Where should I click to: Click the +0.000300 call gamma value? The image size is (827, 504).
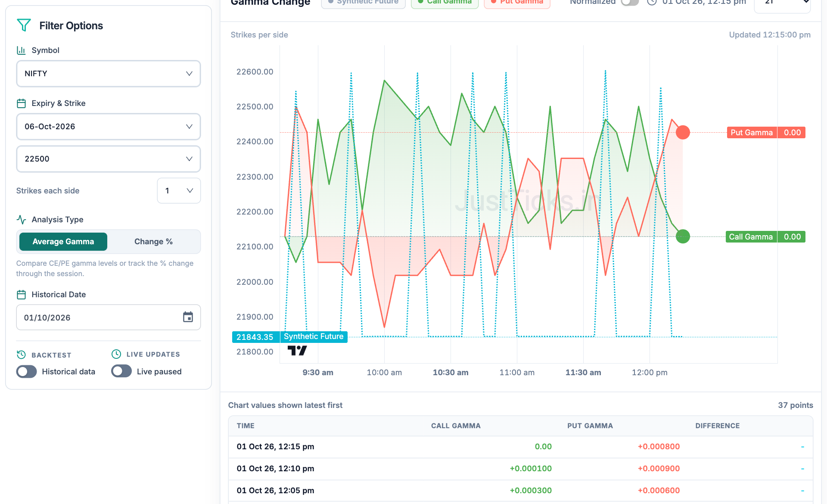click(x=531, y=491)
